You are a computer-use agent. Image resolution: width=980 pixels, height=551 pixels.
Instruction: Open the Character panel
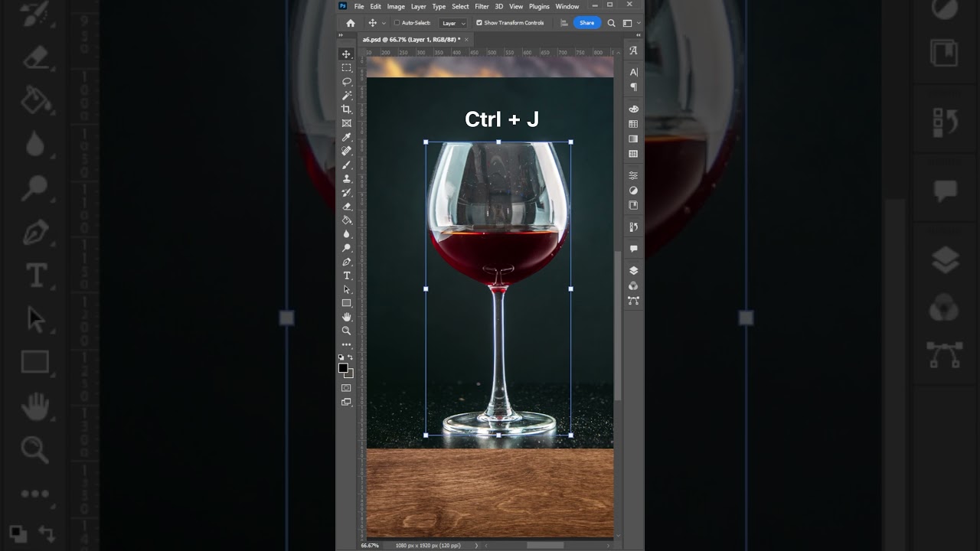point(633,72)
